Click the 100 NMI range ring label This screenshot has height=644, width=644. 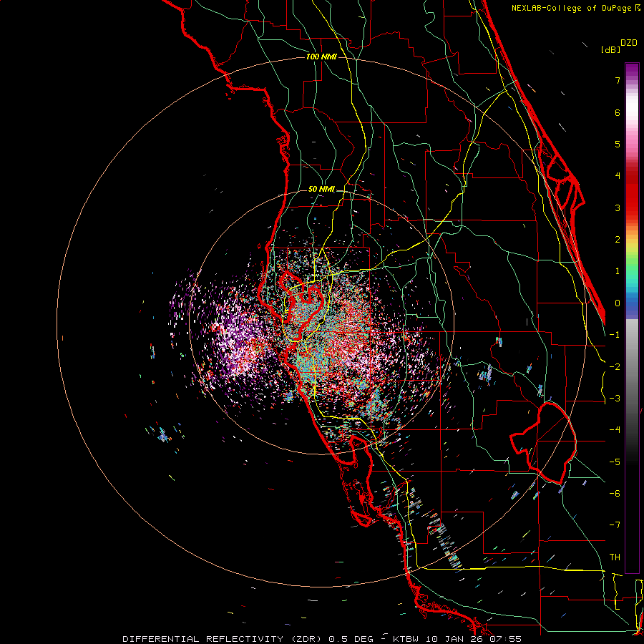coord(321,57)
